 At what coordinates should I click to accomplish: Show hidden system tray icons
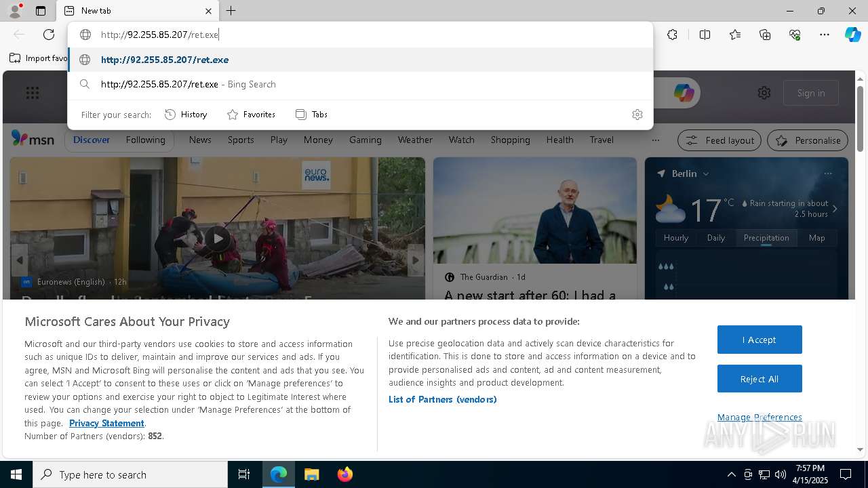pos(731,474)
